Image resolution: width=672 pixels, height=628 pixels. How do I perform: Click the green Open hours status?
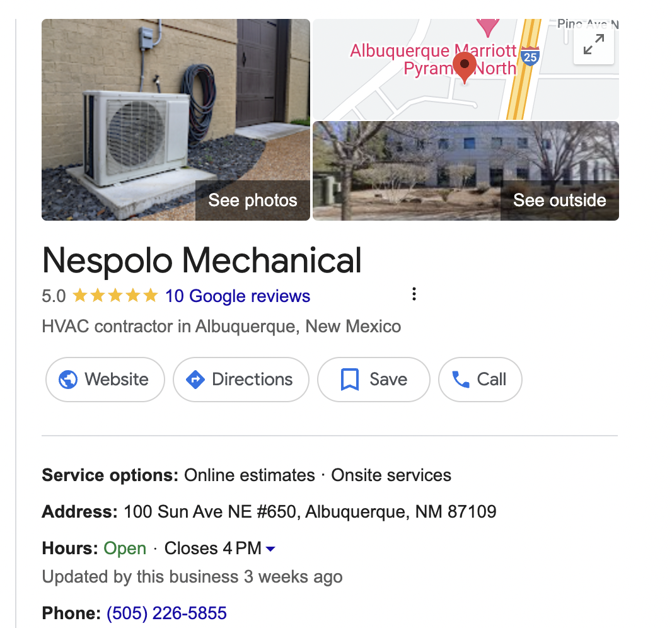(x=125, y=549)
